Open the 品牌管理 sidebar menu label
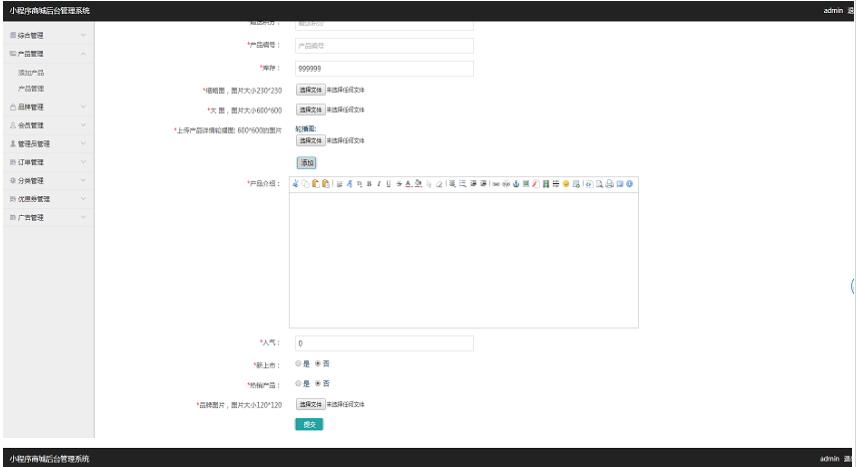The height and width of the screenshot is (467, 856). (x=31, y=107)
